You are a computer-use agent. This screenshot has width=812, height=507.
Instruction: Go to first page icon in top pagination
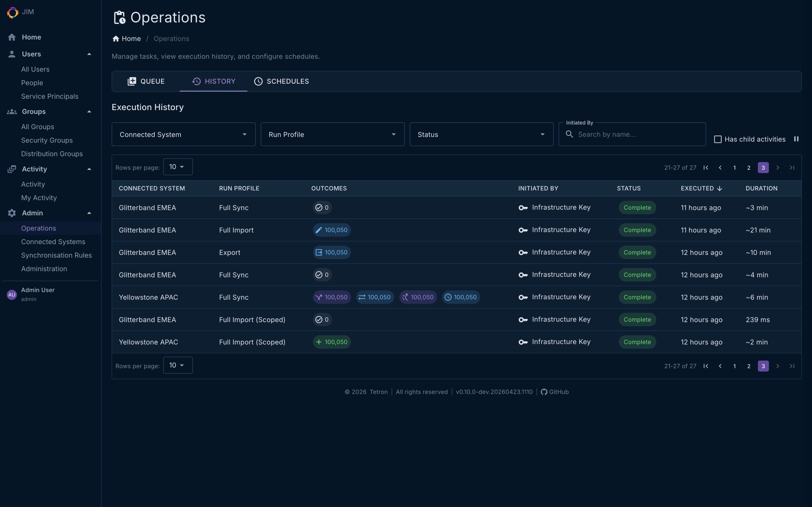706,168
